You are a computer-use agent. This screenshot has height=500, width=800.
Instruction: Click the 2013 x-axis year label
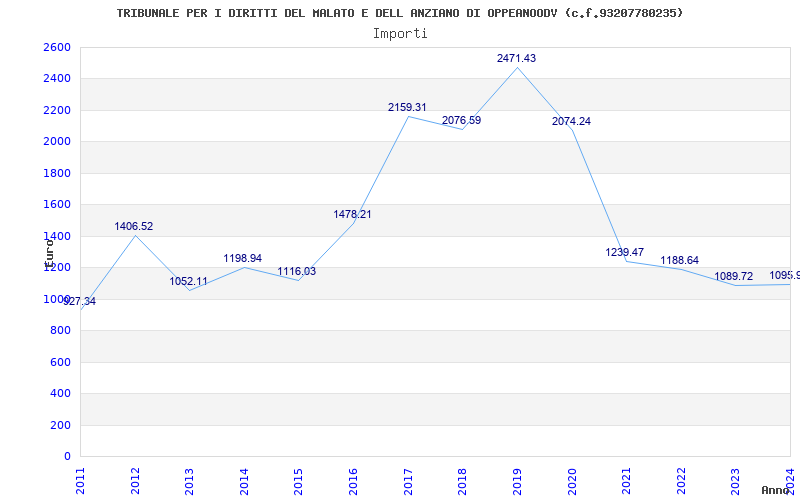pos(190,482)
